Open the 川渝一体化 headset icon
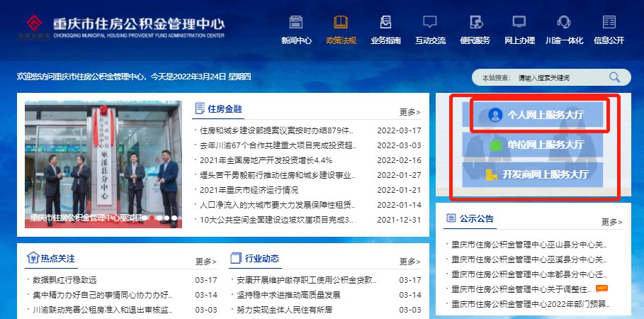Image resolution: width=644 pixels, height=319 pixels. [564, 23]
